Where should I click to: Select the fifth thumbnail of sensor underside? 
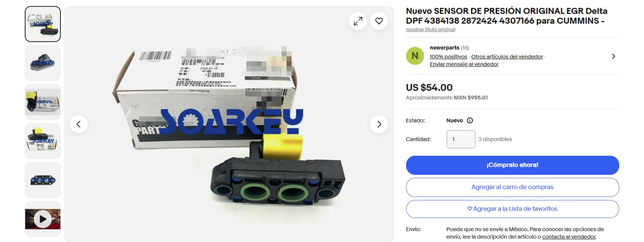pos(43,180)
